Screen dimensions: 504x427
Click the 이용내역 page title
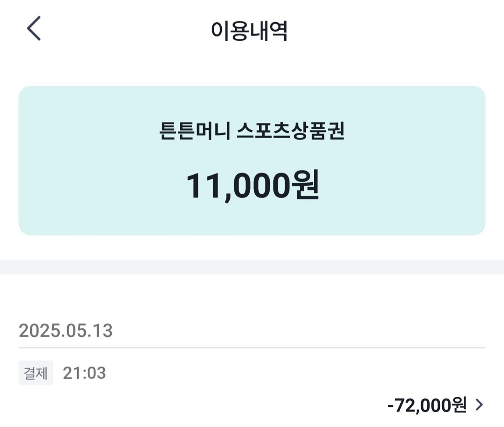pos(249,30)
